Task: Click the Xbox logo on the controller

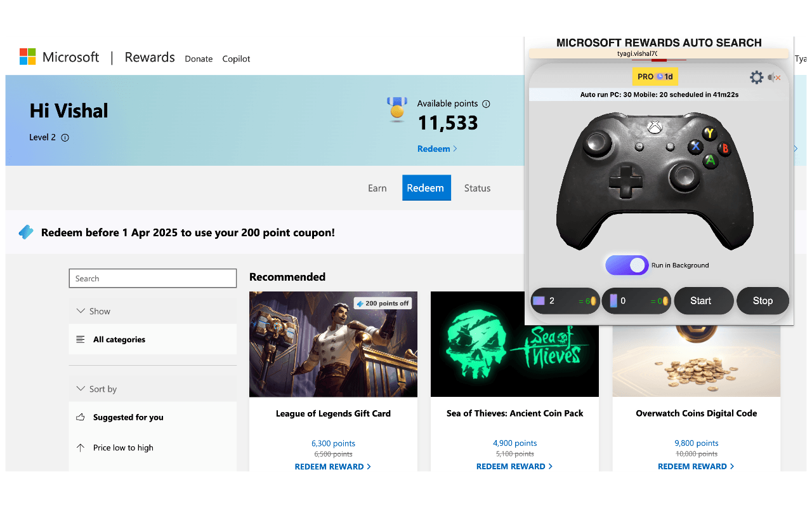Action: (x=655, y=126)
